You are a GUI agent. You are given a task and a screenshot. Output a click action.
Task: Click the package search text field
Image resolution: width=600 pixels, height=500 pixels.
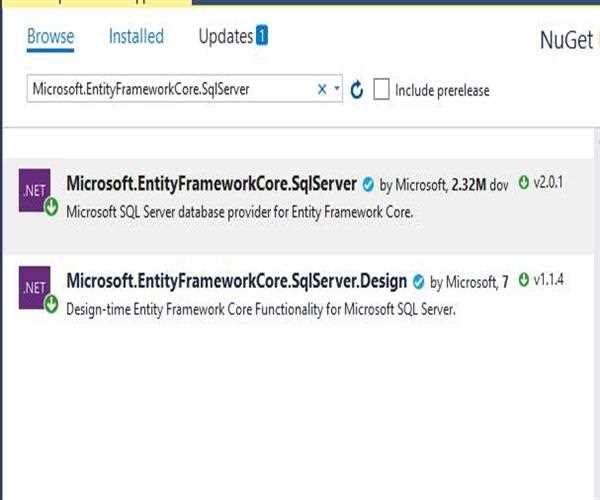coord(170,89)
